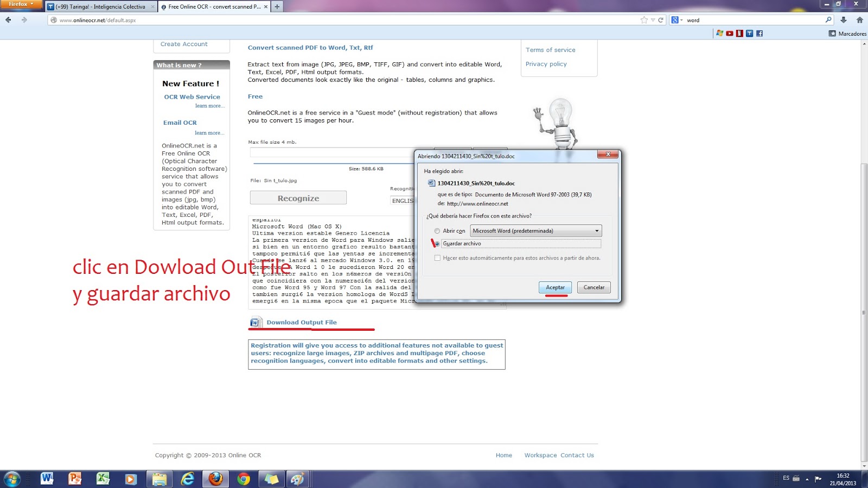The image size is (868, 488).
Task: Click 'learn more' under OCR Web Service
Action: pyautogui.click(x=210, y=106)
